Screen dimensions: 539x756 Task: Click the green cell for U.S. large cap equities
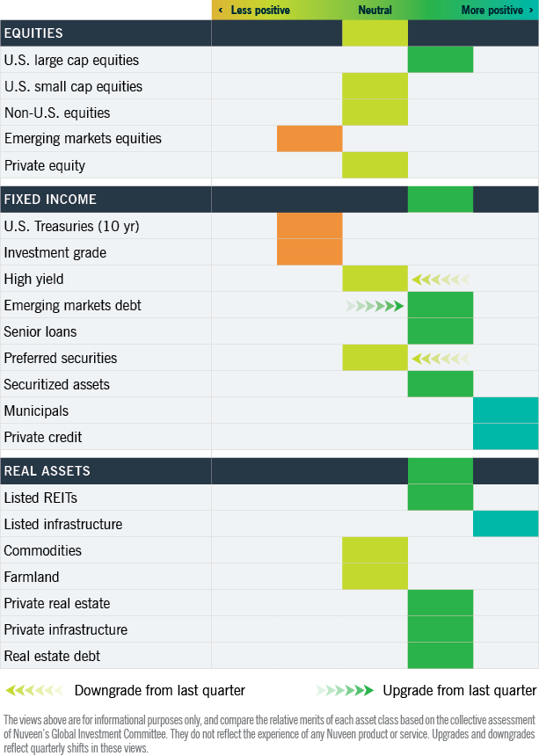click(441, 60)
